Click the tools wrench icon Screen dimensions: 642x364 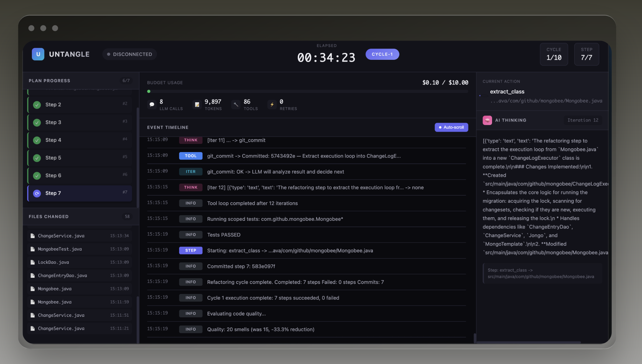click(x=236, y=104)
